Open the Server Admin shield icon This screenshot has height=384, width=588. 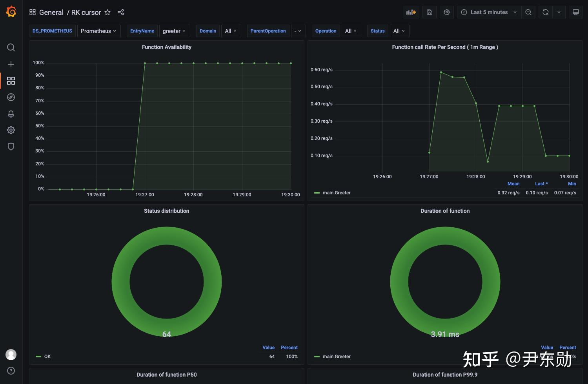point(11,147)
